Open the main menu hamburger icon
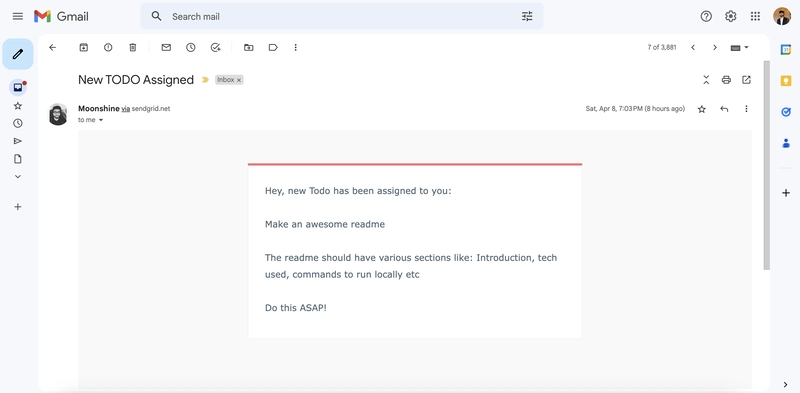The image size is (800, 393). click(18, 16)
